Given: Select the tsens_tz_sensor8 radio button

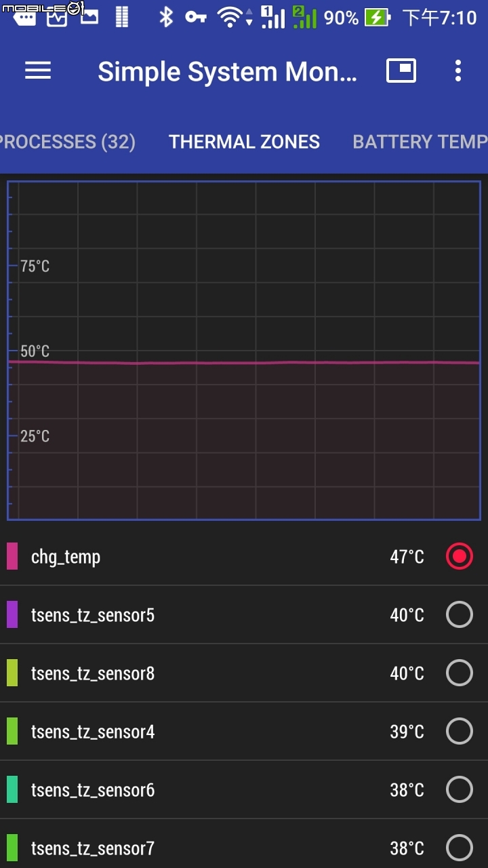Looking at the screenshot, I should pos(460,673).
